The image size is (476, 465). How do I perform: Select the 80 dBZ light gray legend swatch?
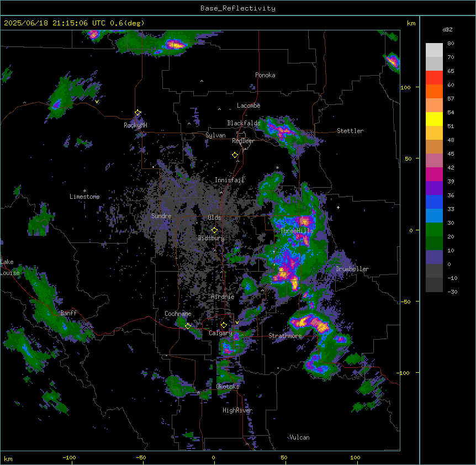click(434, 50)
